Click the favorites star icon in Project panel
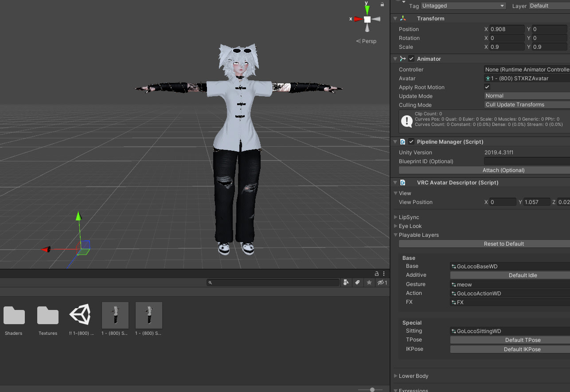This screenshot has height=392, width=570. click(369, 283)
